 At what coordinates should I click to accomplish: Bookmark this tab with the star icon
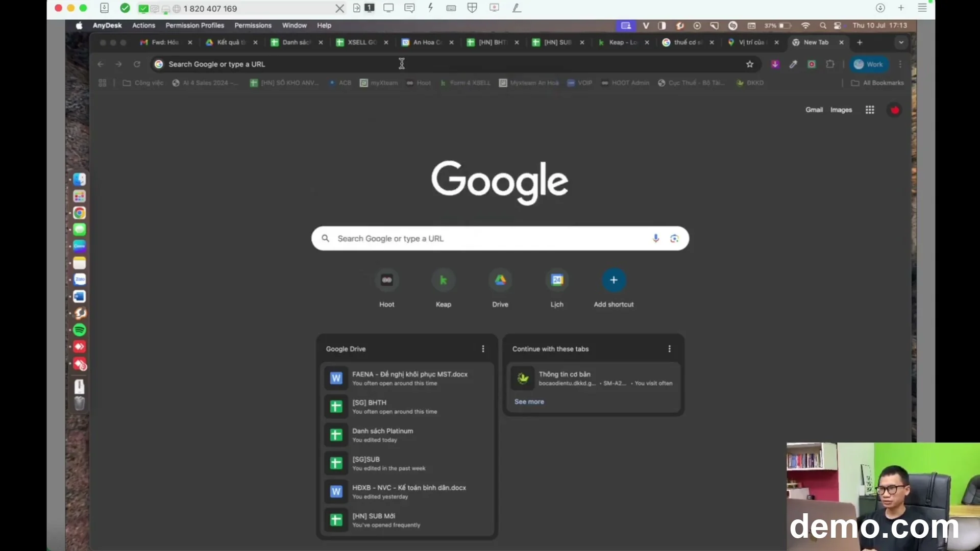coord(750,64)
